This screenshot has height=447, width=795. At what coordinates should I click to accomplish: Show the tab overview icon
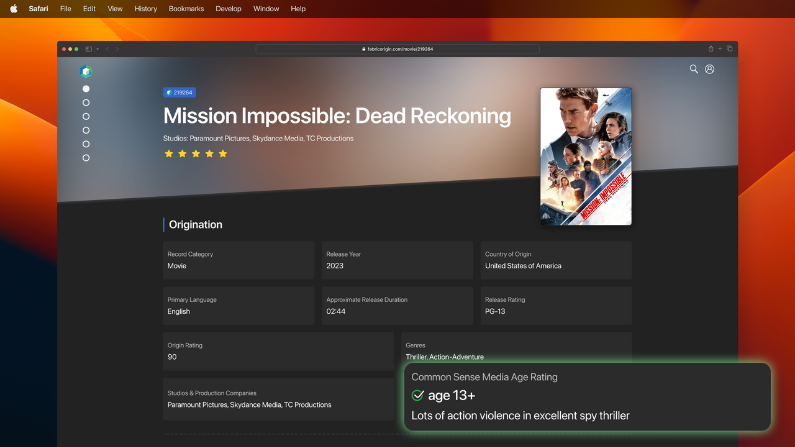(x=730, y=49)
